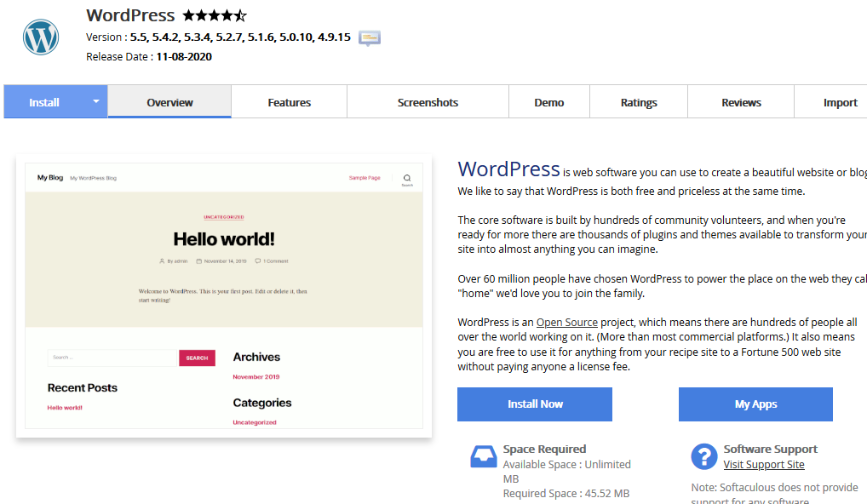Image resolution: width=867 pixels, height=504 pixels.
Task: Open the My Apps button
Action: click(755, 404)
